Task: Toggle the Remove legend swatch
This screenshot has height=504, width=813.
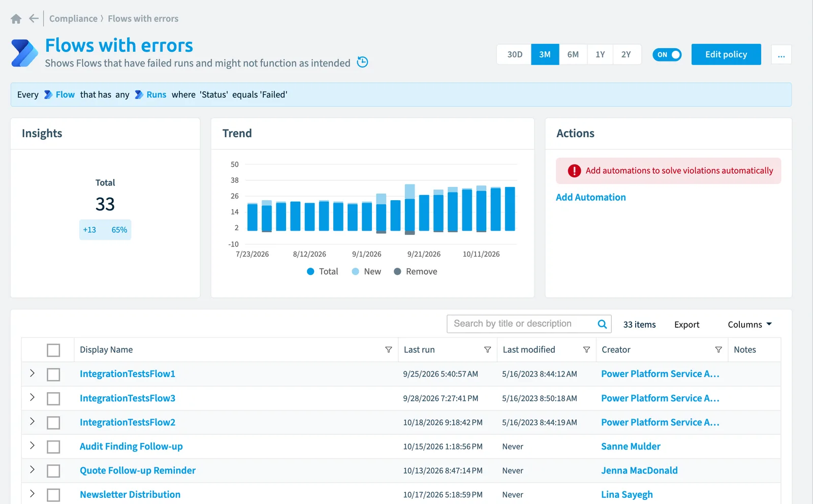Action: pos(397,271)
